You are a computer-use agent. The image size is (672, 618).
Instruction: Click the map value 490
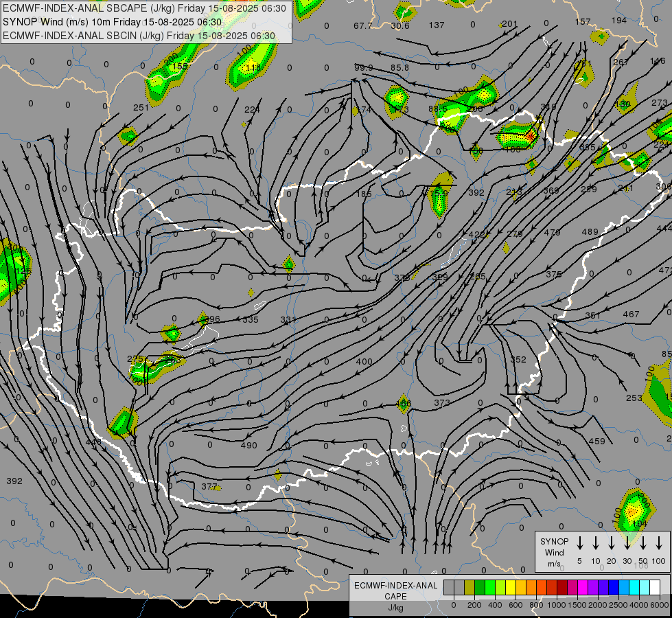[x=249, y=445]
